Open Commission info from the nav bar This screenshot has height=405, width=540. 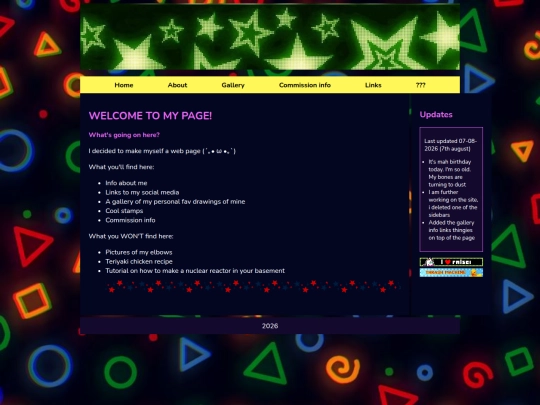click(305, 85)
